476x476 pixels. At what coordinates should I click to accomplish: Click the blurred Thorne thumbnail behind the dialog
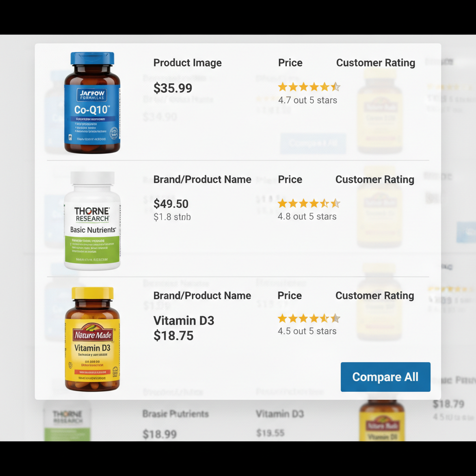[x=67, y=421]
